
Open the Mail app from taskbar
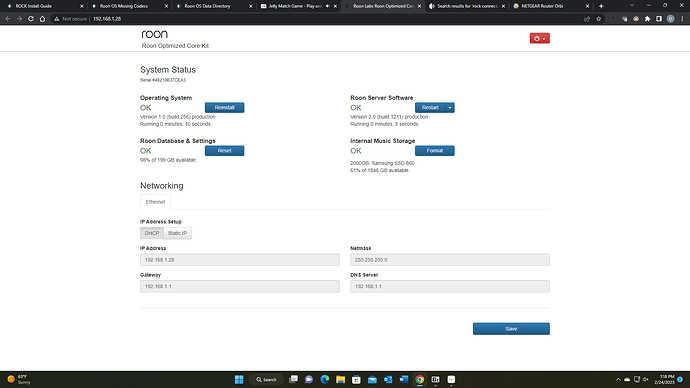click(372, 380)
